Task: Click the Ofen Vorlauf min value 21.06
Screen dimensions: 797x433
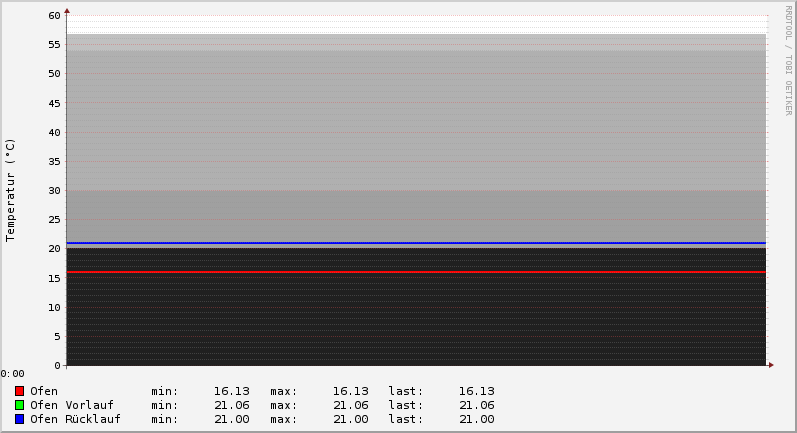Action: point(231,405)
